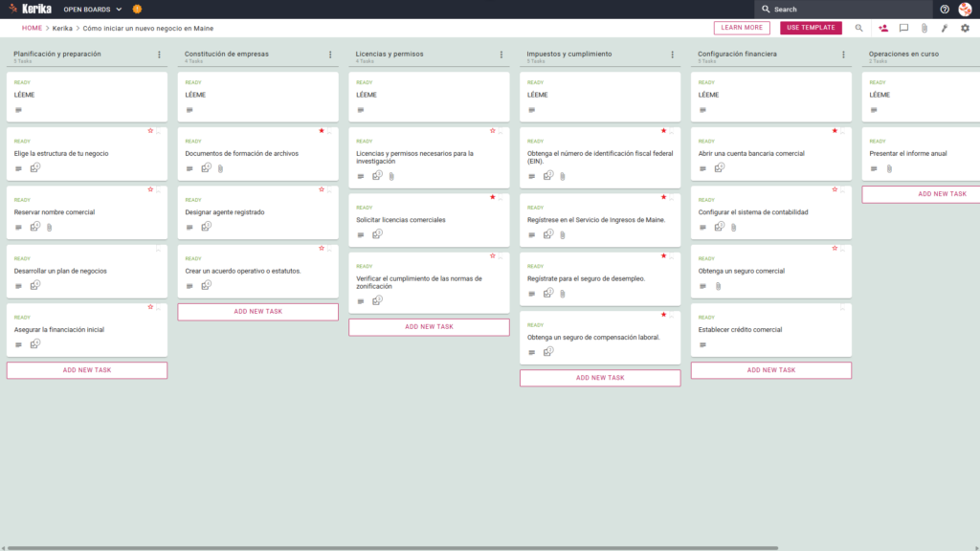The width and height of the screenshot is (980, 551).
Task: Go to HOME breadcrumb
Action: pyautogui.click(x=32, y=28)
